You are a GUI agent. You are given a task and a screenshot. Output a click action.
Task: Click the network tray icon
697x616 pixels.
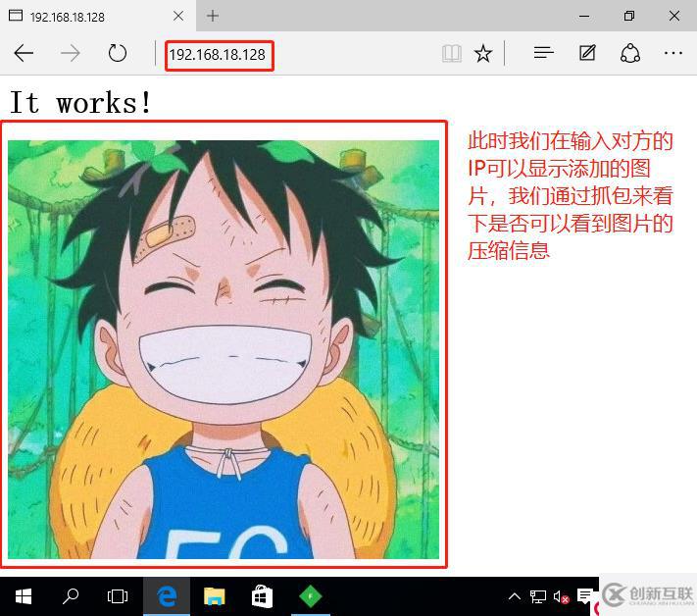click(x=538, y=596)
